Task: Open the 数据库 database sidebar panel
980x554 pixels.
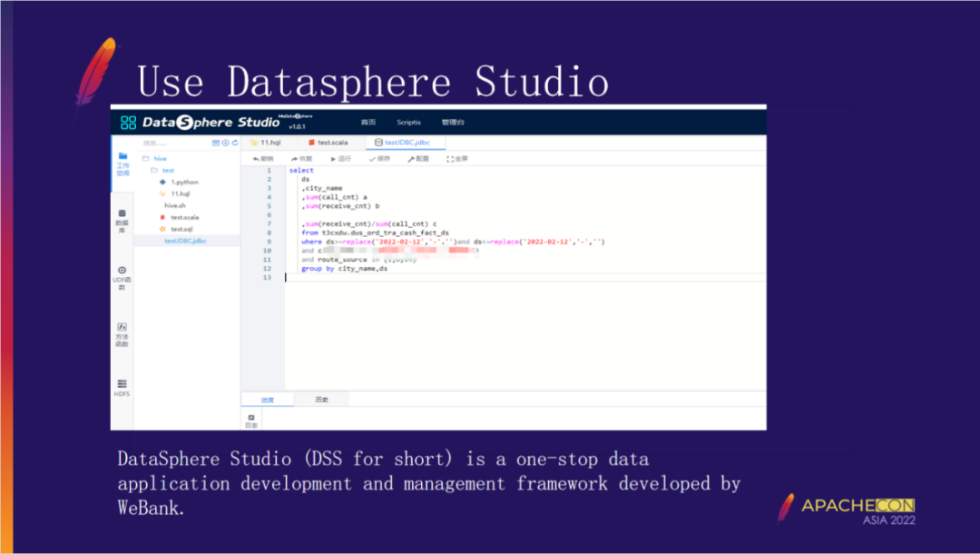Action: coord(122,222)
